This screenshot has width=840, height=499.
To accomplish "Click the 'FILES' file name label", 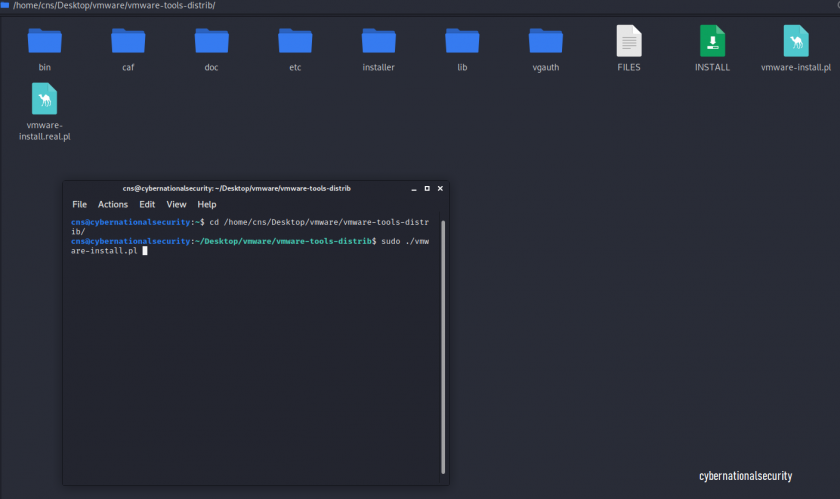I will (x=629, y=68).
